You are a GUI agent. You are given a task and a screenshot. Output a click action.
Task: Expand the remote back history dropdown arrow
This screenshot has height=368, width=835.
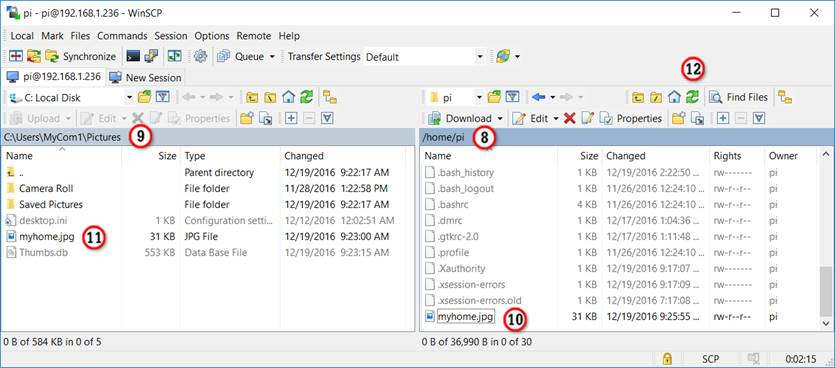click(x=553, y=97)
